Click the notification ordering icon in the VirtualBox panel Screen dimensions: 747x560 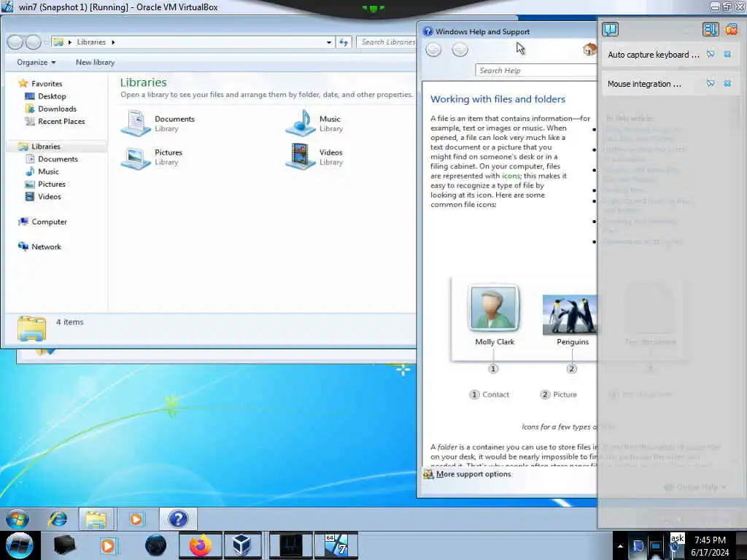[711, 29]
